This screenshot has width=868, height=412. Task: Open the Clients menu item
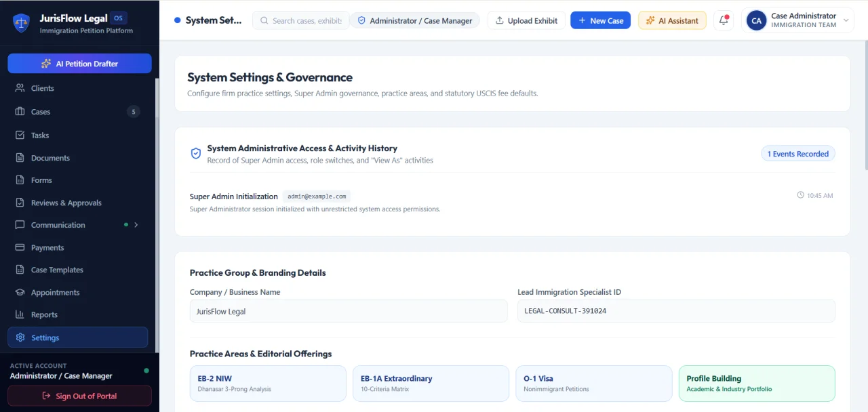pos(78,88)
